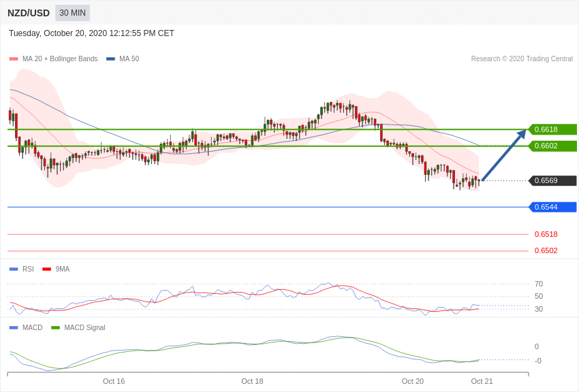Click the red 0.6518 support label

pyautogui.click(x=546, y=234)
